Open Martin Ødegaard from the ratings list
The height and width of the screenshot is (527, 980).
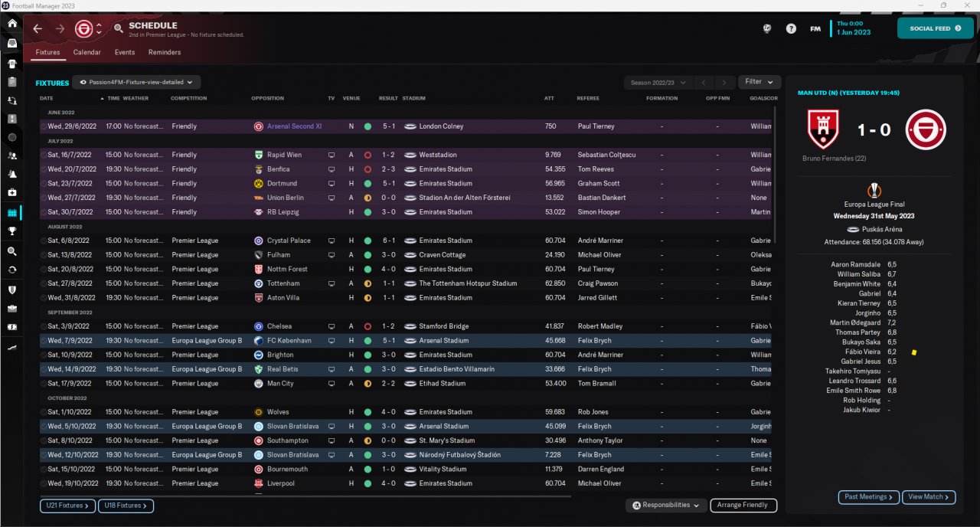click(854, 322)
